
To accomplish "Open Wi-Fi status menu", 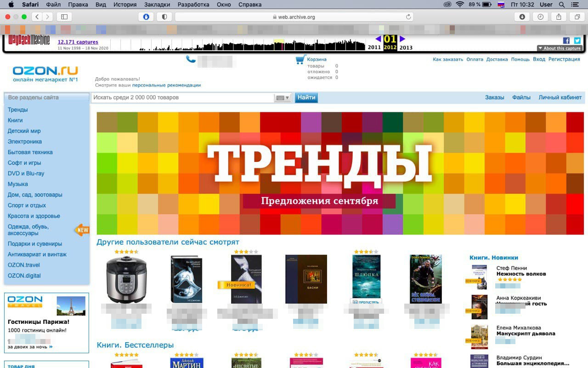I will tap(460, 5).
